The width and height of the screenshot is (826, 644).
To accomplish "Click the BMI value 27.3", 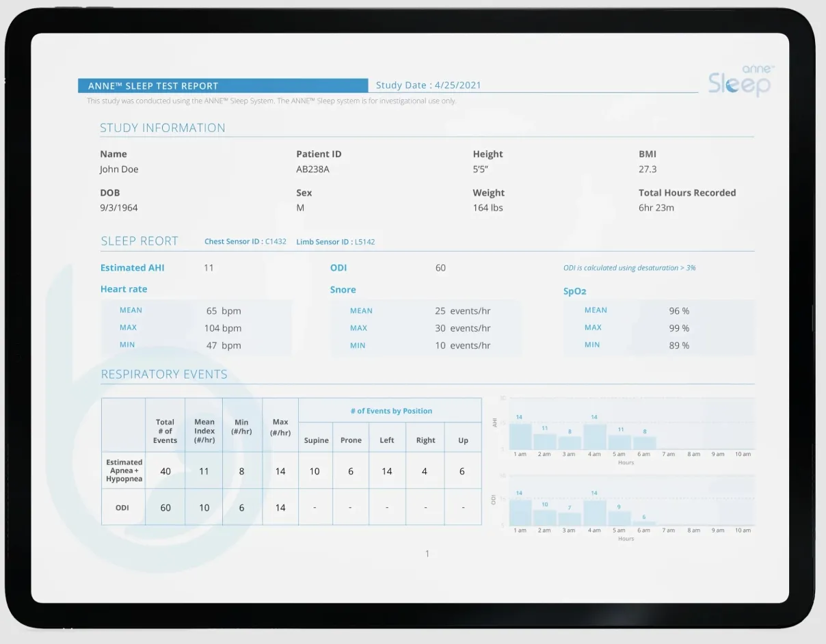I will point(648,170).
